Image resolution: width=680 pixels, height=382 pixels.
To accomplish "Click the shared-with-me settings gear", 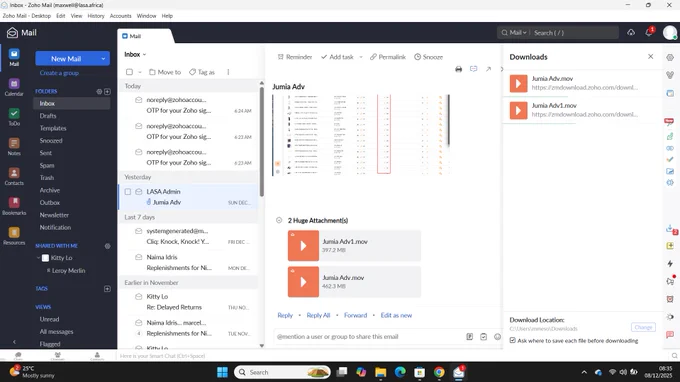I will (107, 246).
